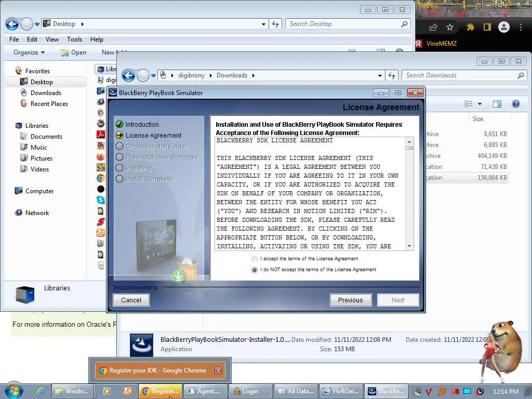Expand Desktop address bar history dropdown

coord(263,24)
